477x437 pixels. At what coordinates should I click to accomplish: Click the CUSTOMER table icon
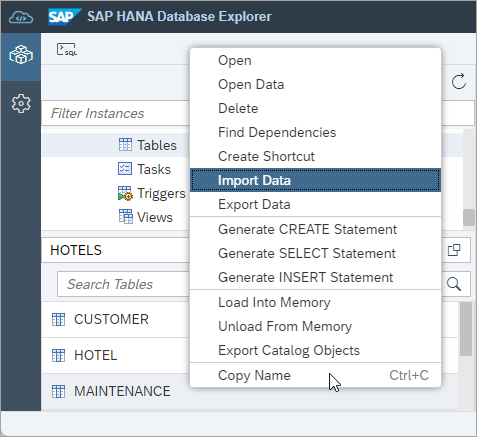[58, 319]
